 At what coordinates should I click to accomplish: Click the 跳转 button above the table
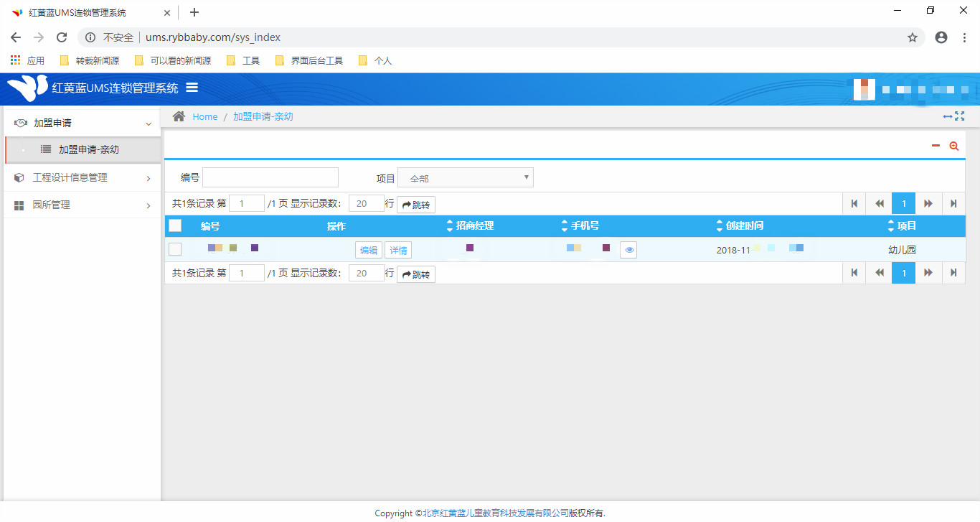416,205
